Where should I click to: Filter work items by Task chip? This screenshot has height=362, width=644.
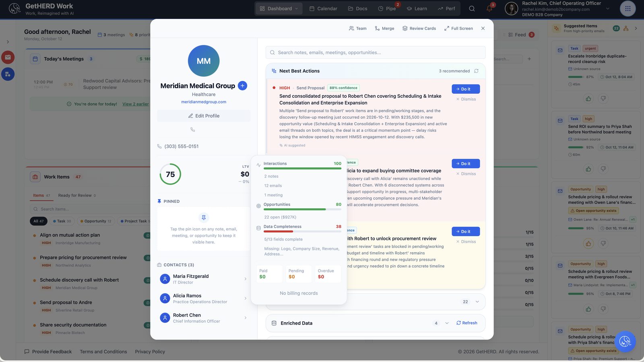tap(62, 221)
